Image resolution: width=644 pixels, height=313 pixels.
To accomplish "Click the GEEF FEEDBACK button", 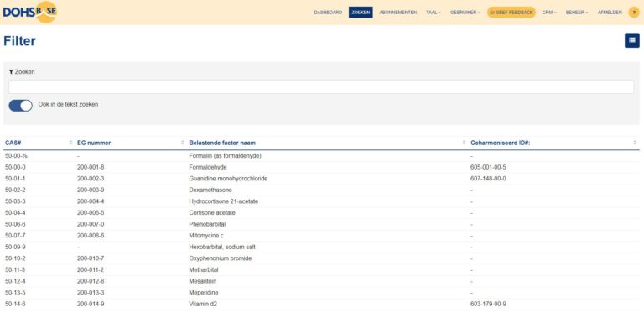I will [x=512, y=13].
